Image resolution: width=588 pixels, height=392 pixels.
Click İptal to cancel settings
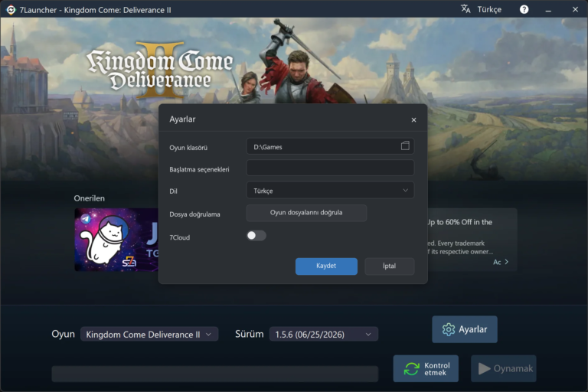click(x=389, y=266)
